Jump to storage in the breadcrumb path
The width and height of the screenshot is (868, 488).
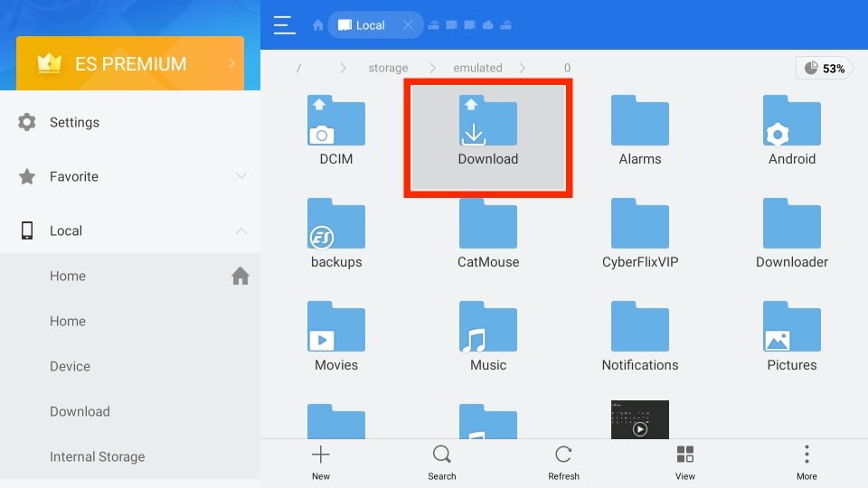(x=388, y=68)
